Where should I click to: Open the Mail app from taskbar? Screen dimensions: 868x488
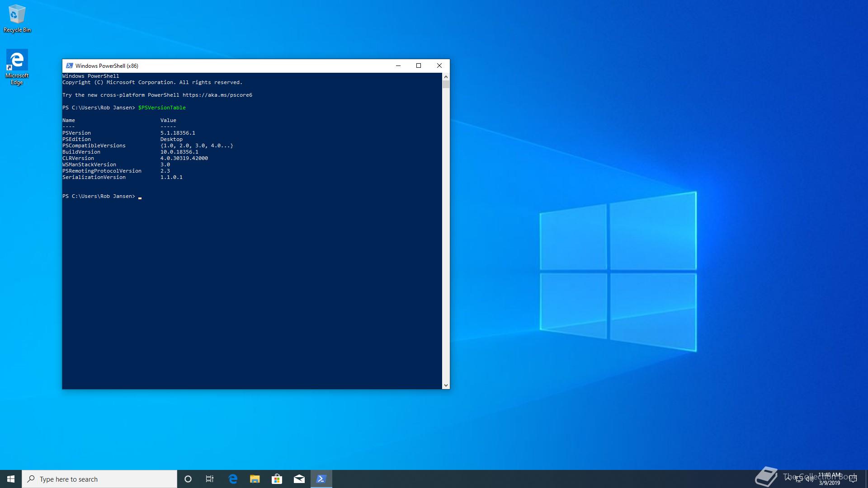pyautogui.click(x=299, y=479)
